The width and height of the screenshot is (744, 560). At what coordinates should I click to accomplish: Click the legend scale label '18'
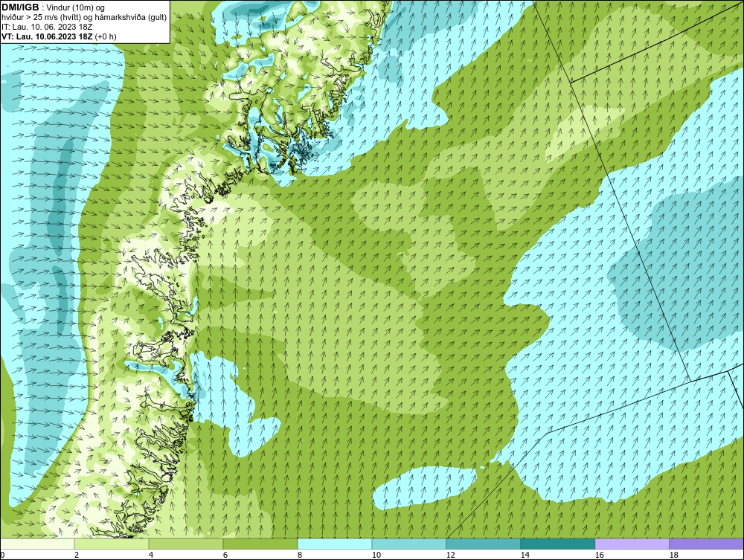tap(673, 555)
